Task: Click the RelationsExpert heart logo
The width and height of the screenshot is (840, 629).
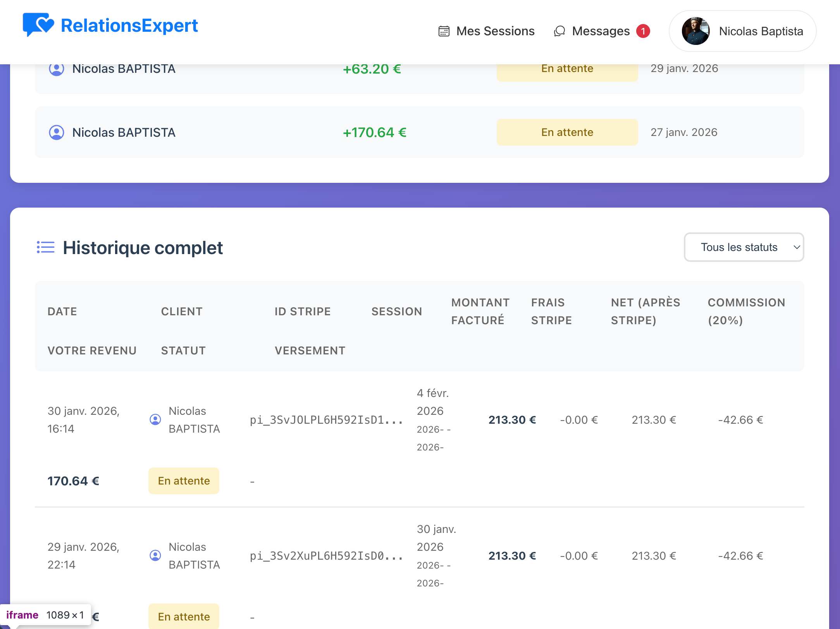Action: tap(39, 25)
